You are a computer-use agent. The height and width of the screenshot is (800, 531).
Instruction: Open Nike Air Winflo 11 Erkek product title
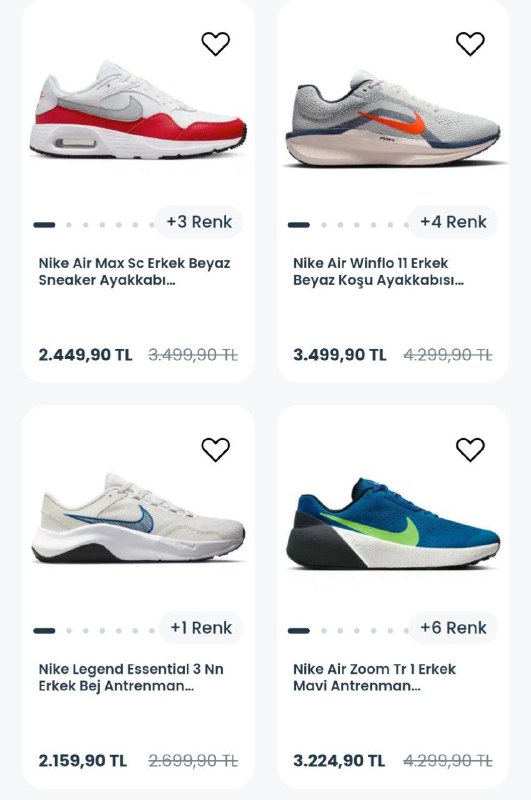click(x=378, y=271)
